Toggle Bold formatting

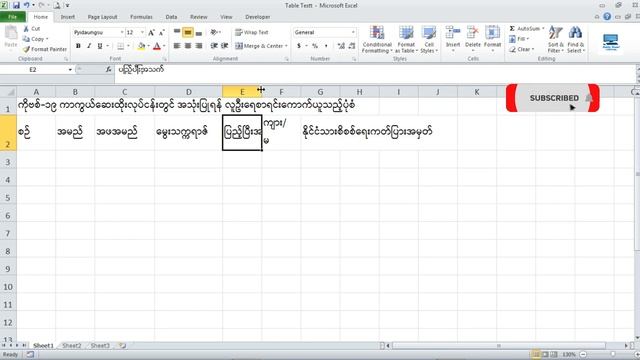pyautogui.click(x=78, y=46)
